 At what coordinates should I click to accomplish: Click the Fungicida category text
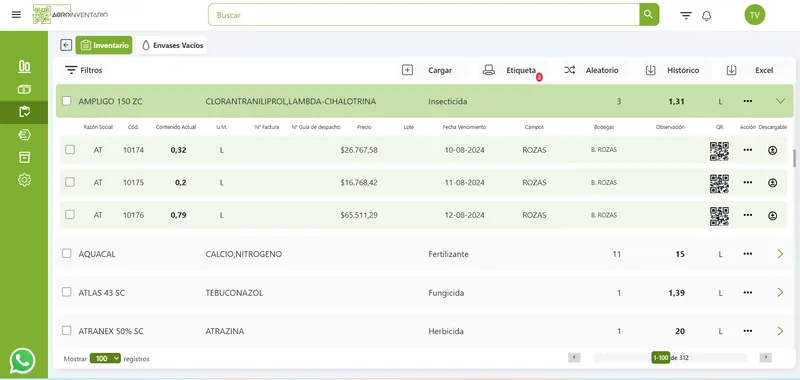[x=446, y=293]
